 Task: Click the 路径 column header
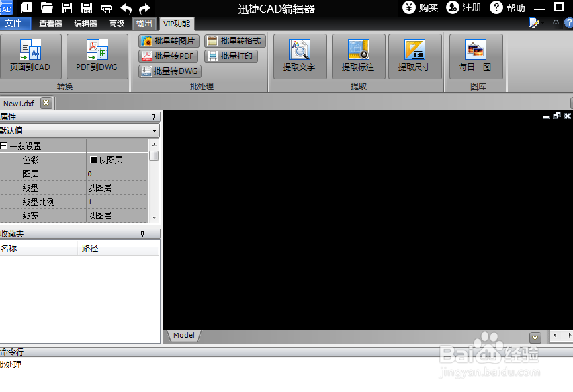(118, 248)
